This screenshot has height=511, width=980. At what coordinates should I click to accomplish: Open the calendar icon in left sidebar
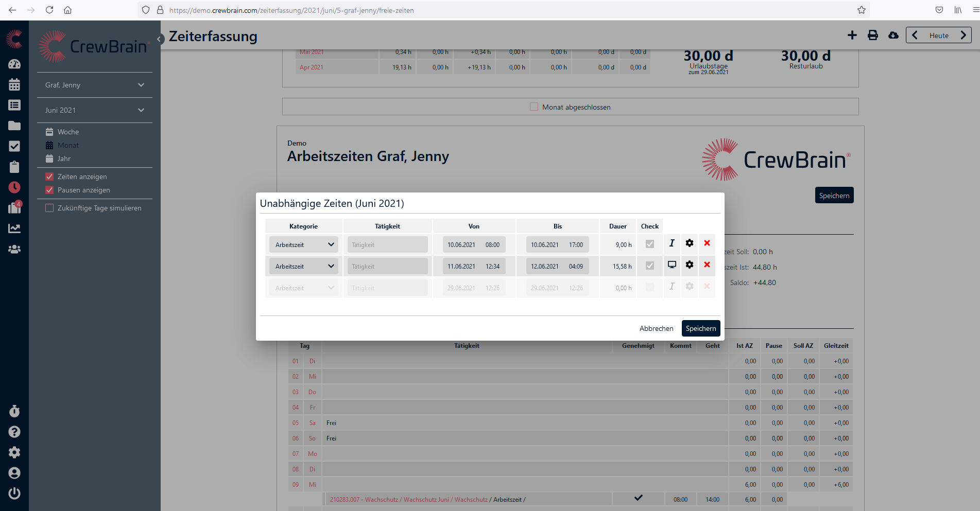[x=14, y=84]
